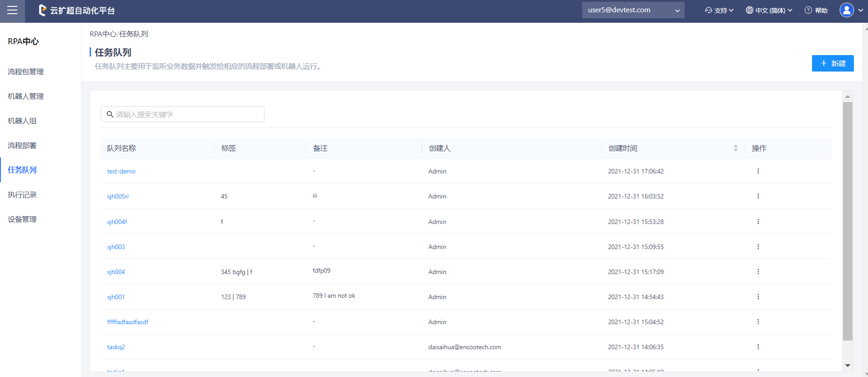
Task: Click the table's vertical scrollbar thumb
Action: (x=848, y=221)
